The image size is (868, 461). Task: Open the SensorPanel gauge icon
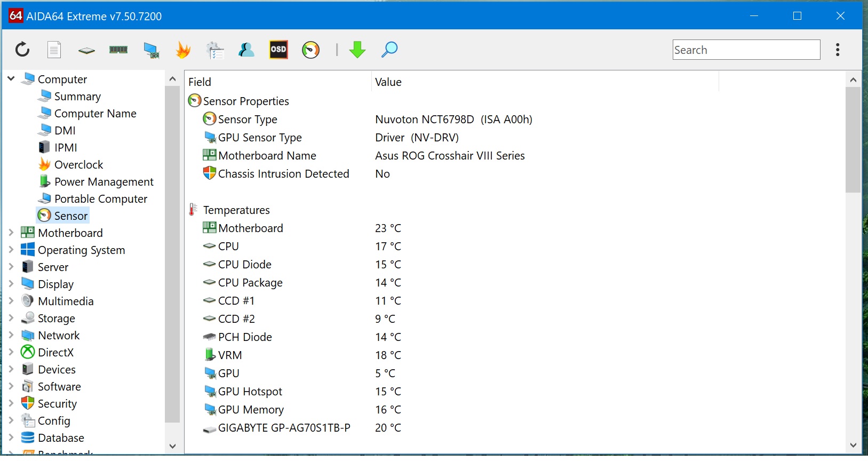pos(310,50)
